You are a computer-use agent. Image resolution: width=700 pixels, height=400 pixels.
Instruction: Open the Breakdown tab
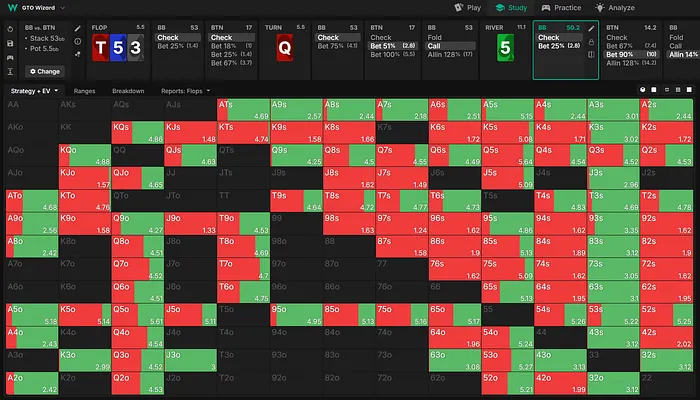[128, 91]
